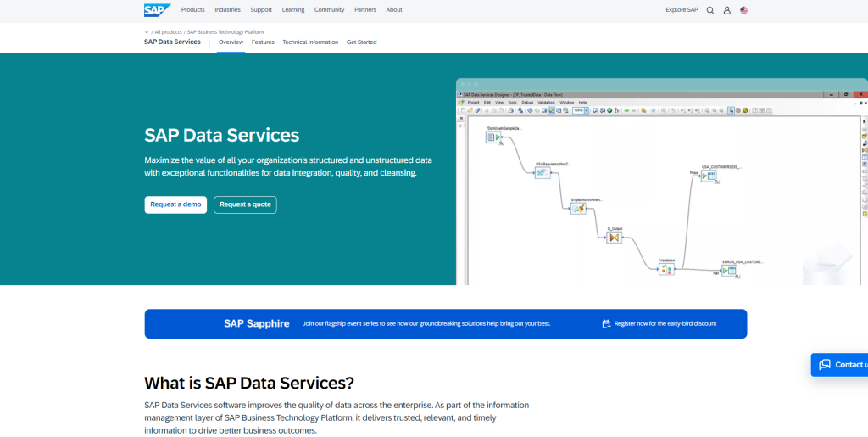Select Query transform bowtie icon in palette
Screen dimensions: 868x437
coord(865,150)
